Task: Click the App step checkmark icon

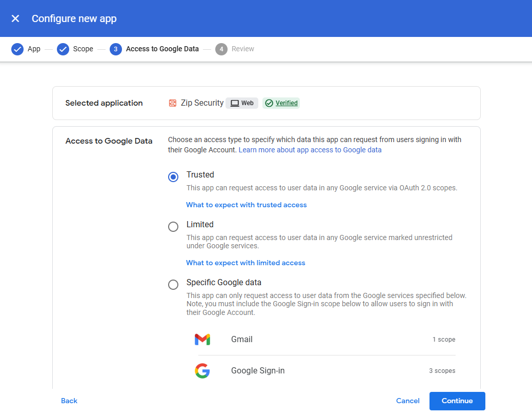Action: tap(17, 49)
